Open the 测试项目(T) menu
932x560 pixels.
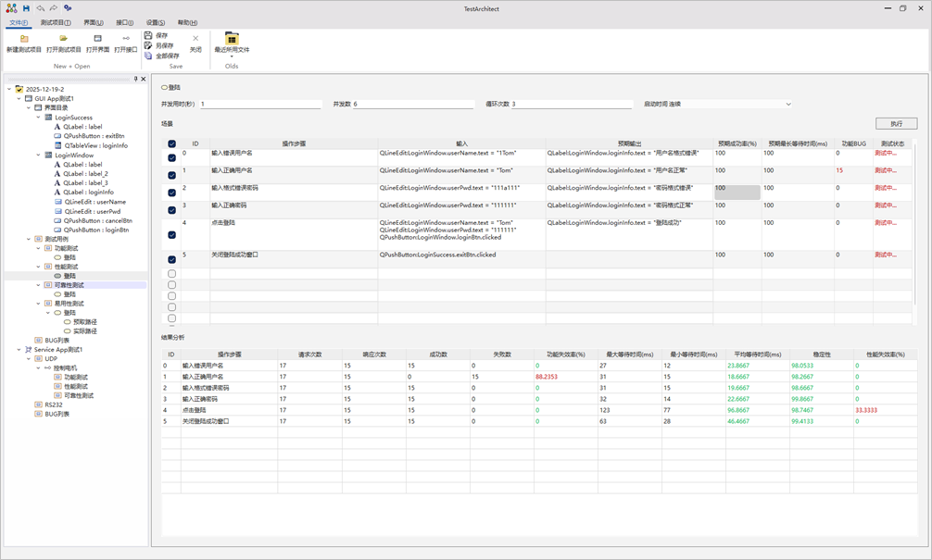(x=56, y=23)
